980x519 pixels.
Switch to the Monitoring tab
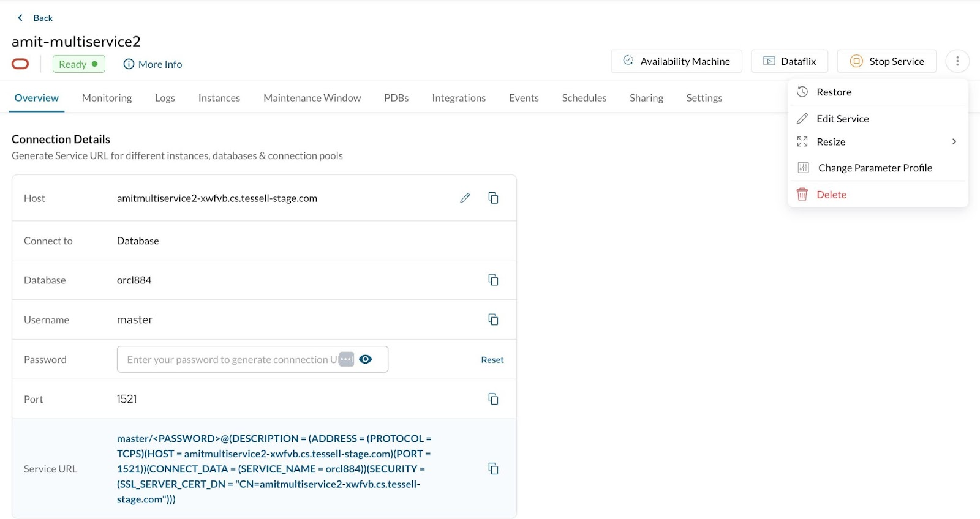tap(107, 98)
